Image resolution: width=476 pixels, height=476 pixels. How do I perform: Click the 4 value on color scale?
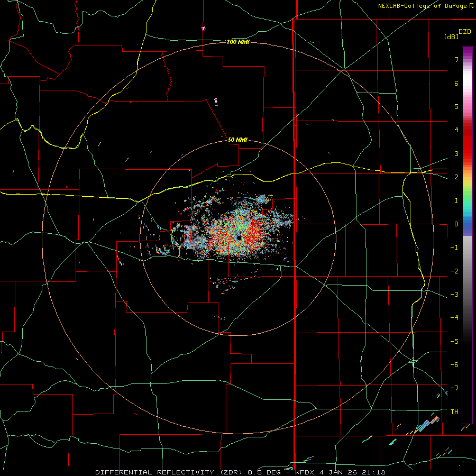click(456, 130)
